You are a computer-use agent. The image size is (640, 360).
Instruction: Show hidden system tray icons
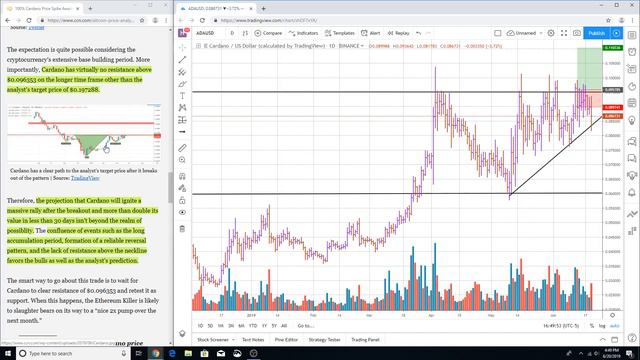coord(580,353)
